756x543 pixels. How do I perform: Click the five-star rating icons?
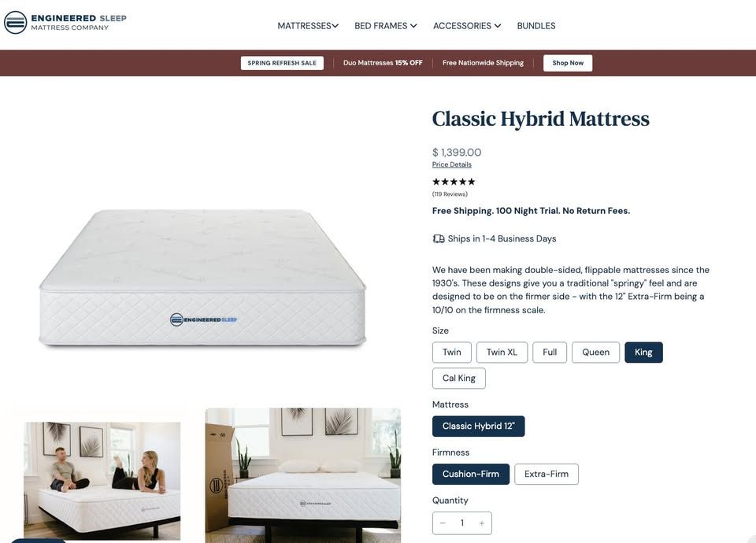click(454, 182)
